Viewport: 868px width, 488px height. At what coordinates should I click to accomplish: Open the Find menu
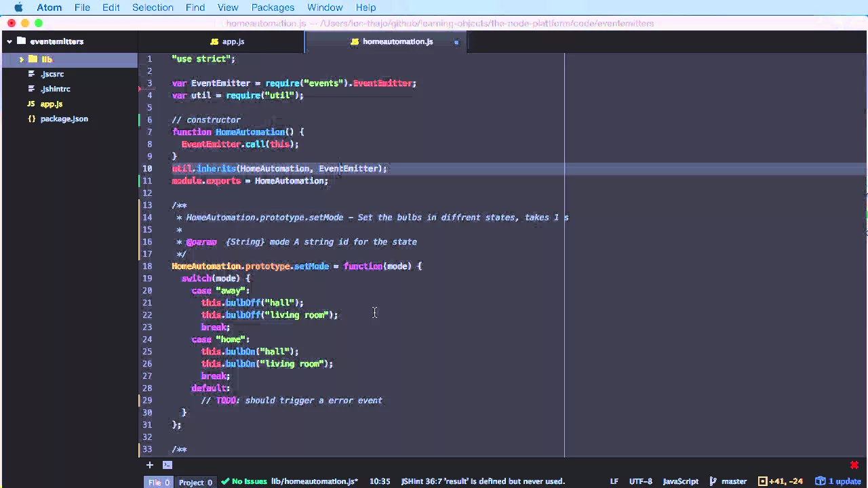[195, 7]
